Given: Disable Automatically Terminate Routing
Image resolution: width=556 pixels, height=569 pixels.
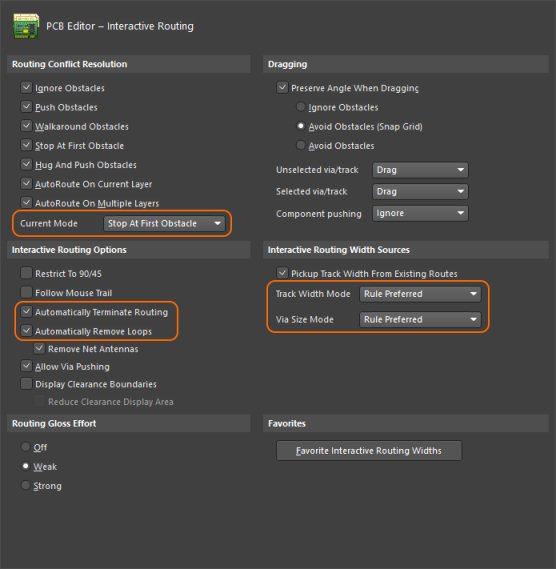Looking at the screenshot, I should (26, 311).
